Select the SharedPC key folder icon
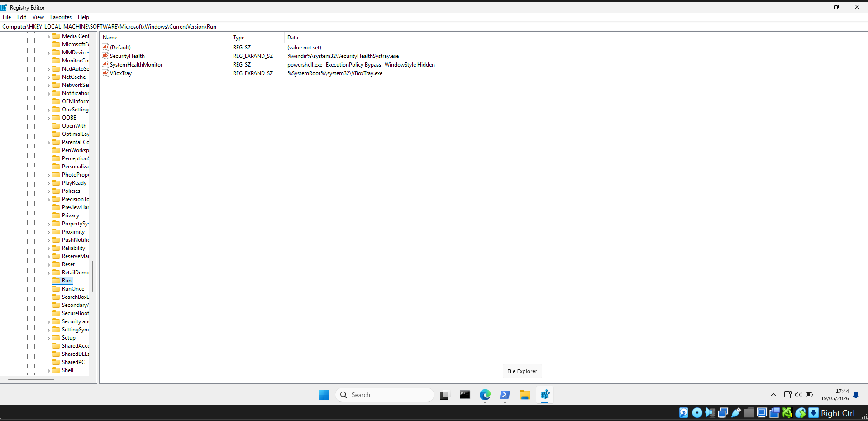The width and height of the screenshot is (868, 421). coord(56,362)
